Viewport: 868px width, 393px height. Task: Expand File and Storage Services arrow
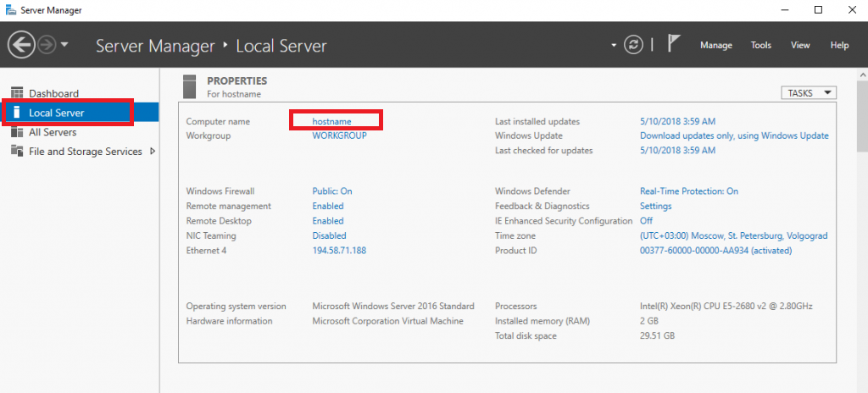[x=153, y=151]
